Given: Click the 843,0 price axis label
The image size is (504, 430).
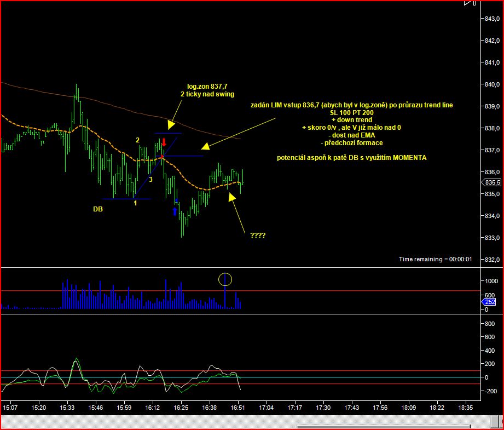Looking at the screenshot, I should pos(492,19).
